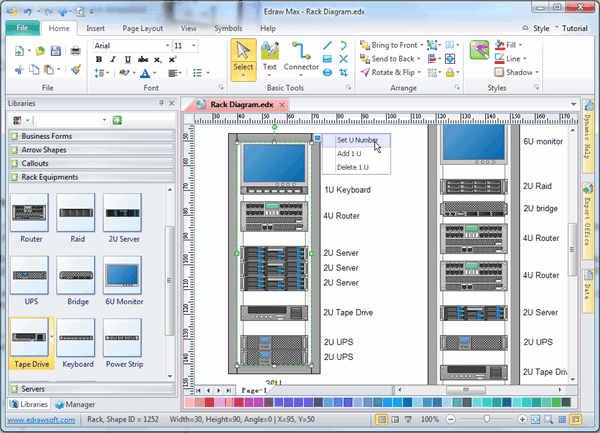Toggle Underline text formatting
The width and height of the screenshot is (600, 433).
point(127,59)
